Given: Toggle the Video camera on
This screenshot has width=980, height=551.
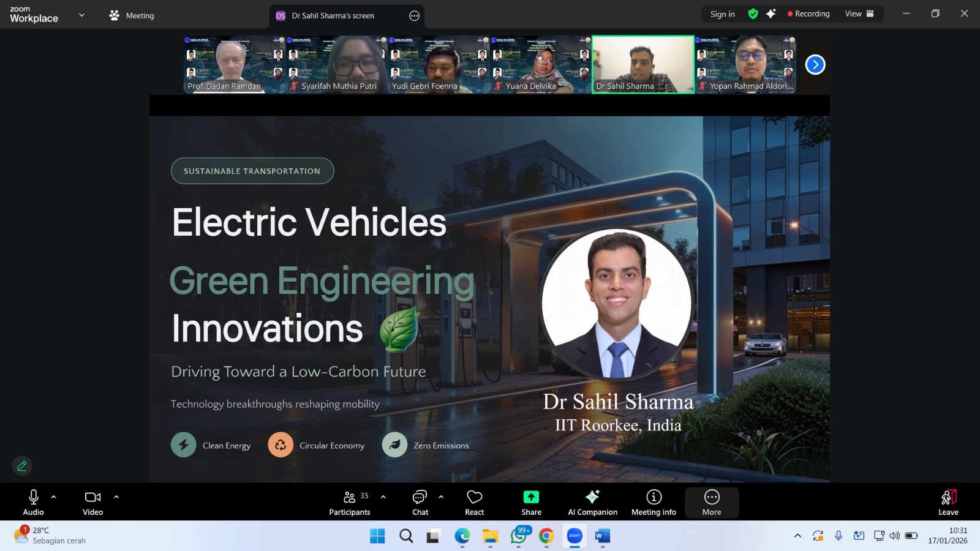Looking at the screenshot, I should (x=92, y=497).
